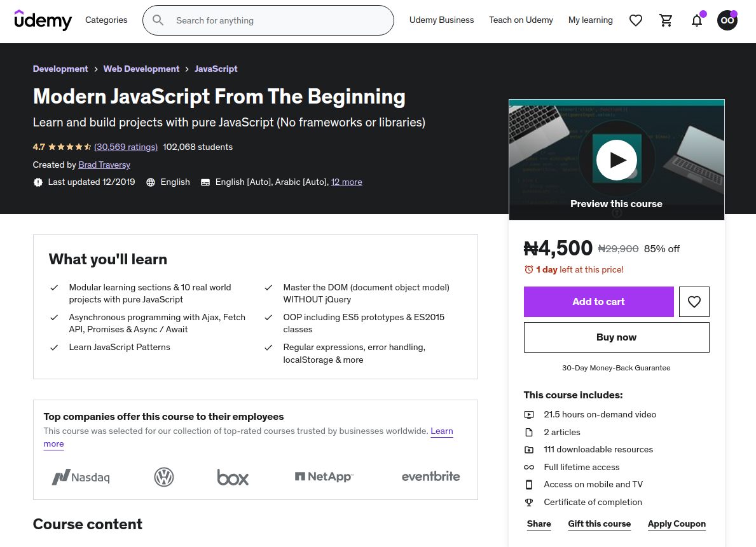Go to Development breadcrumb
Image resolution: width=756 pixels, height=547 pixels.
pyautogui.click(x=60, y=69)
